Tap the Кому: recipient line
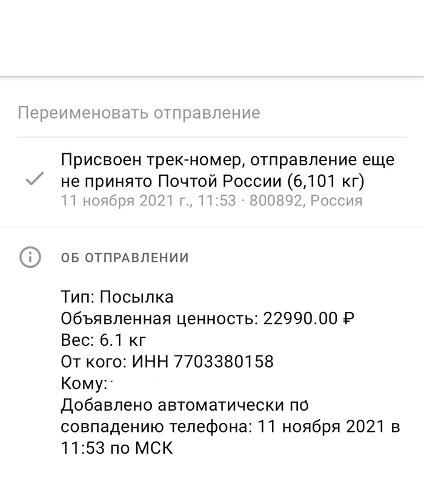The width and height of the screenshot is (424, 504). (x=84, y=383)
